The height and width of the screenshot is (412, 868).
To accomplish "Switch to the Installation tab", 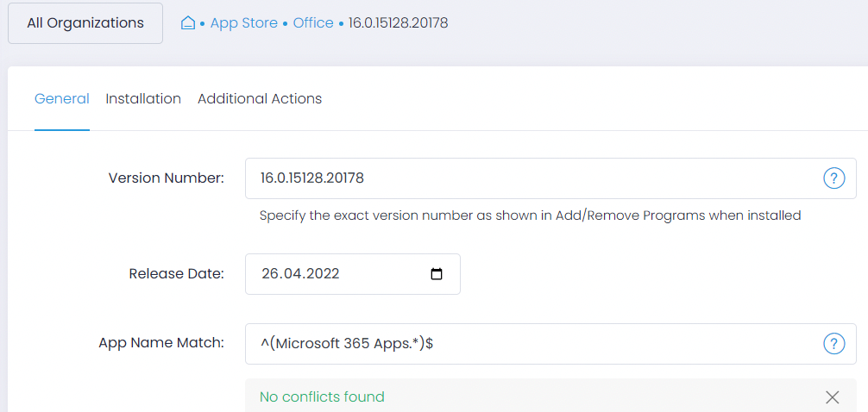I will 143,99.
